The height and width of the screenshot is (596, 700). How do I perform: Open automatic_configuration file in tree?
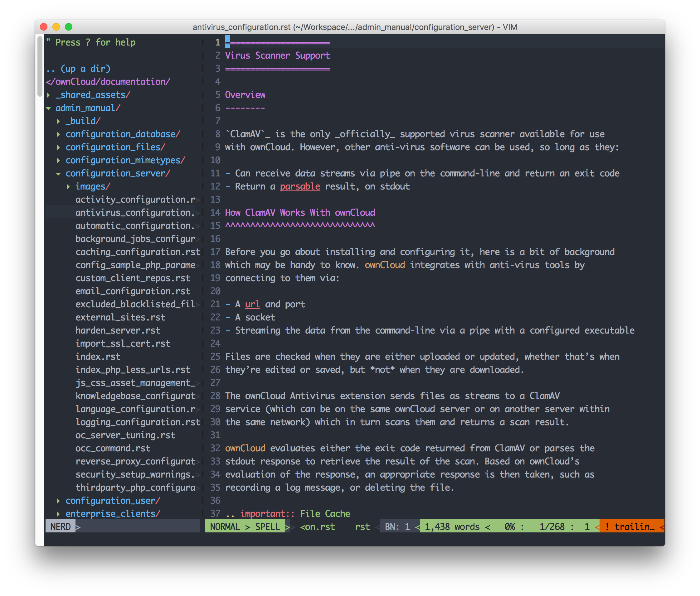coord(135,226)
